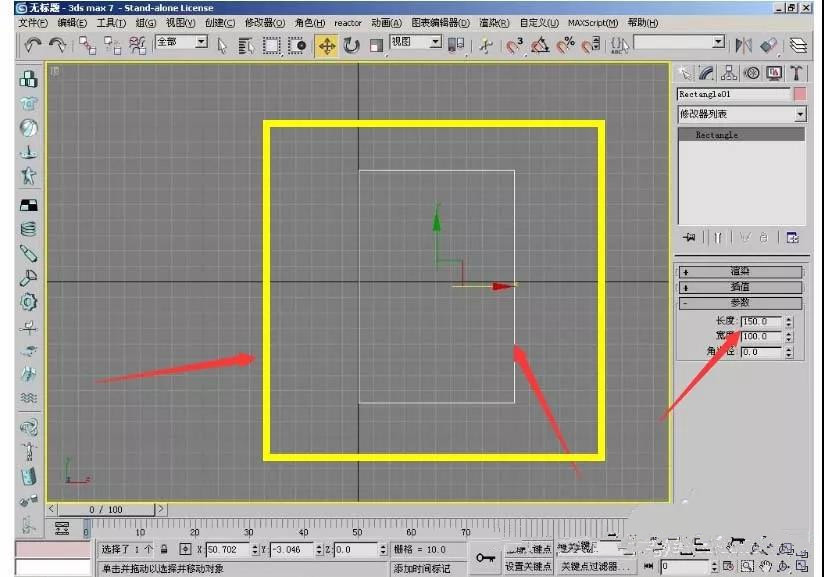
Task: Open the 创建(C) menu
Action: (220, 23)
